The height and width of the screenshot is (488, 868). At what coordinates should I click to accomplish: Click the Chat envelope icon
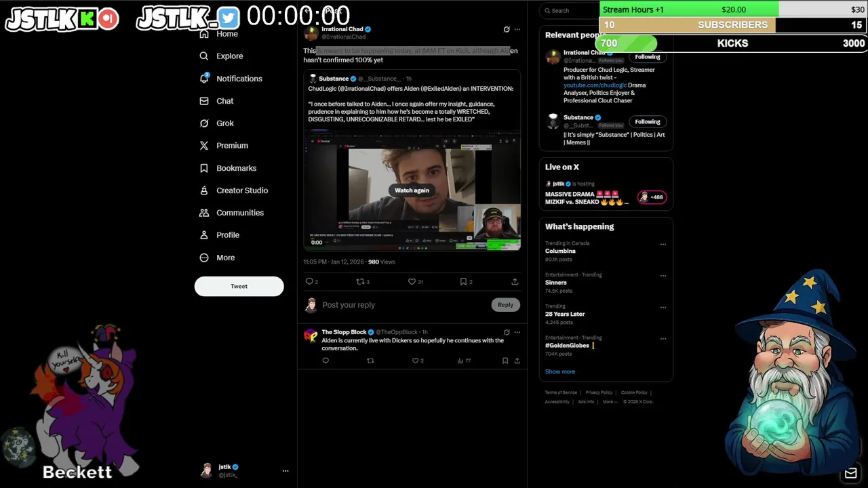point(204,101)
